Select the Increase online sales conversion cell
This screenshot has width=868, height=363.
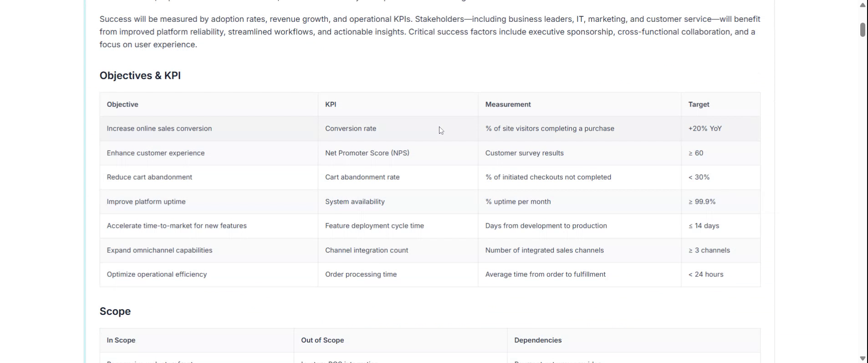159,129
